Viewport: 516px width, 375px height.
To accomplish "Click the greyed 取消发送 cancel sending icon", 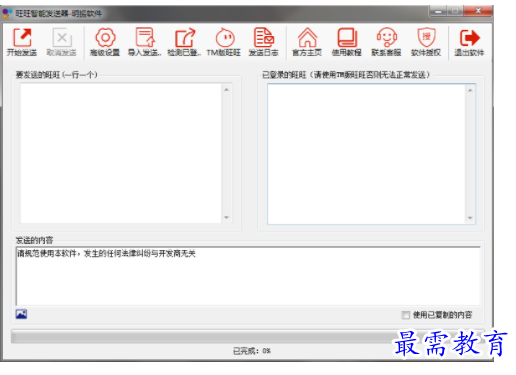I will tap(62, 38).
